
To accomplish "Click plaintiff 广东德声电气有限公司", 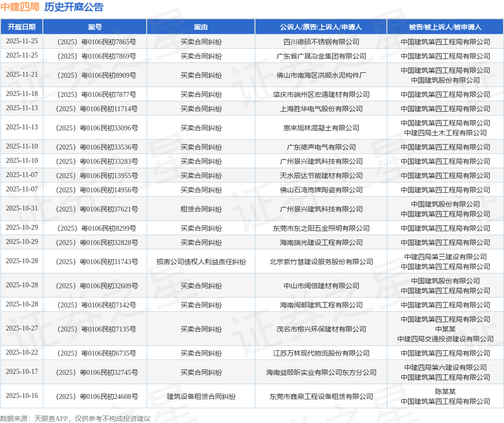I will (x=321, y=147).
